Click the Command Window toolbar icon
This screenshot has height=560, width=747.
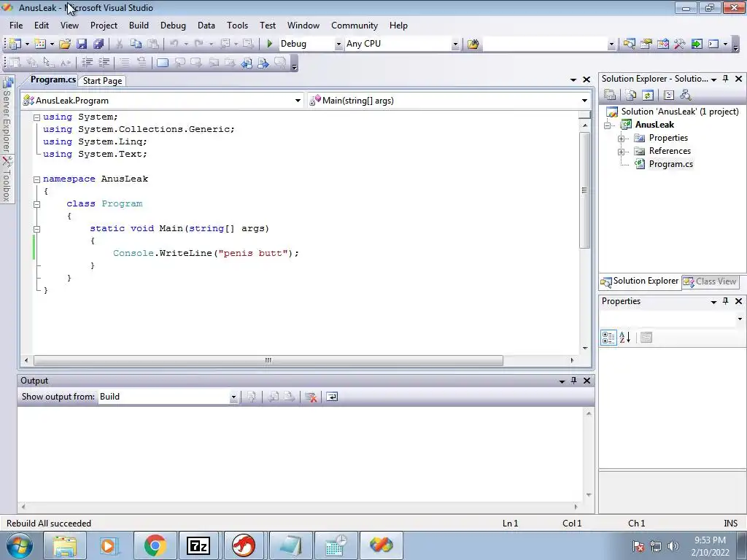tap(713, 44)
